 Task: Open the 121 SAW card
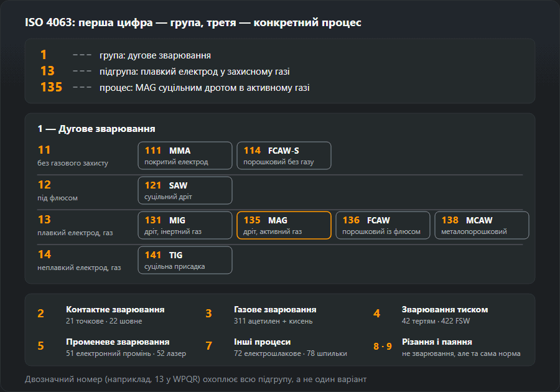185,190
